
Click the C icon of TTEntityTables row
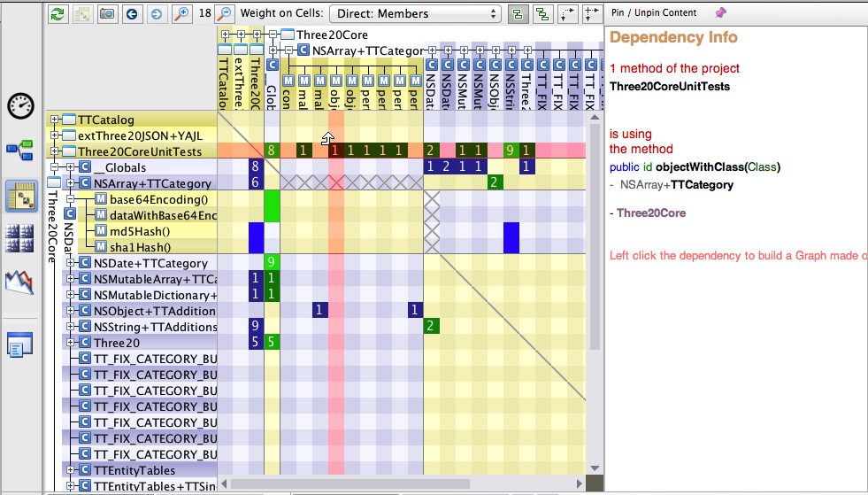click(85, 469)
